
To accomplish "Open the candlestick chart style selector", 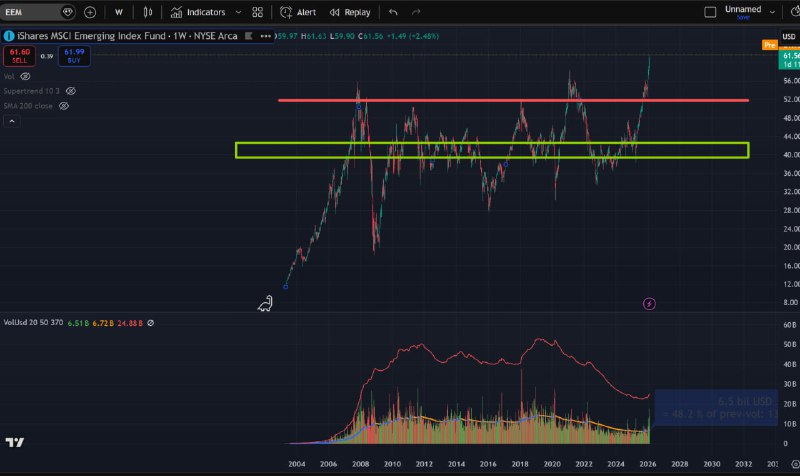I will click(148, 12).
